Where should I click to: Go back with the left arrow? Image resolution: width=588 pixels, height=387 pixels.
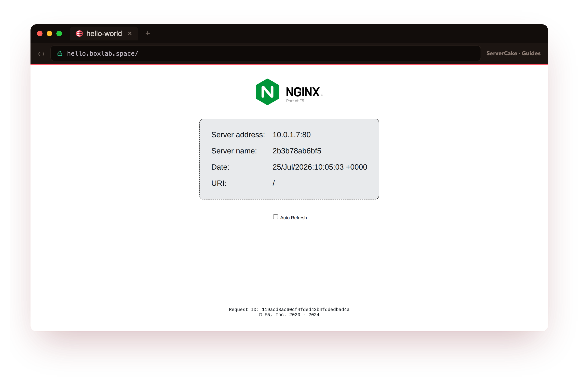(x=39, y=54)
